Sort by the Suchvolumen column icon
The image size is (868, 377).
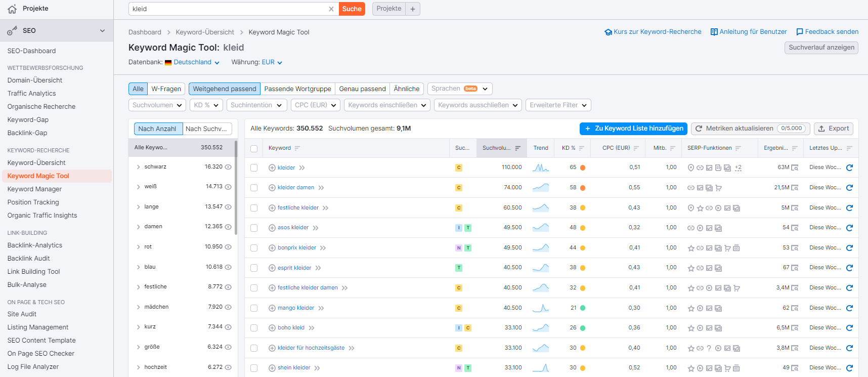[x=517, y=148]
